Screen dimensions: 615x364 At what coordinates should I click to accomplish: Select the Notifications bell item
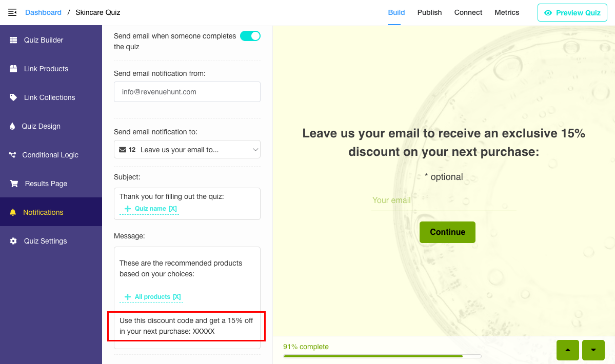click(x=51, y=212)
